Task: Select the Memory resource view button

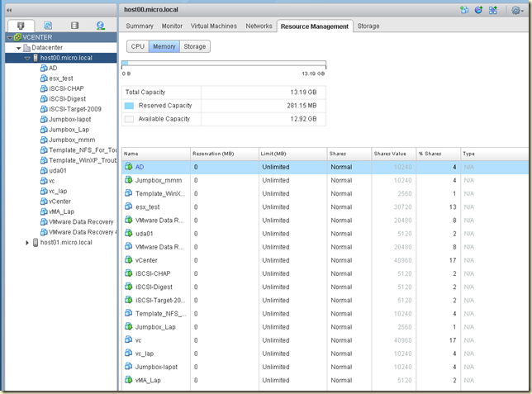Action: pos(164,46)
